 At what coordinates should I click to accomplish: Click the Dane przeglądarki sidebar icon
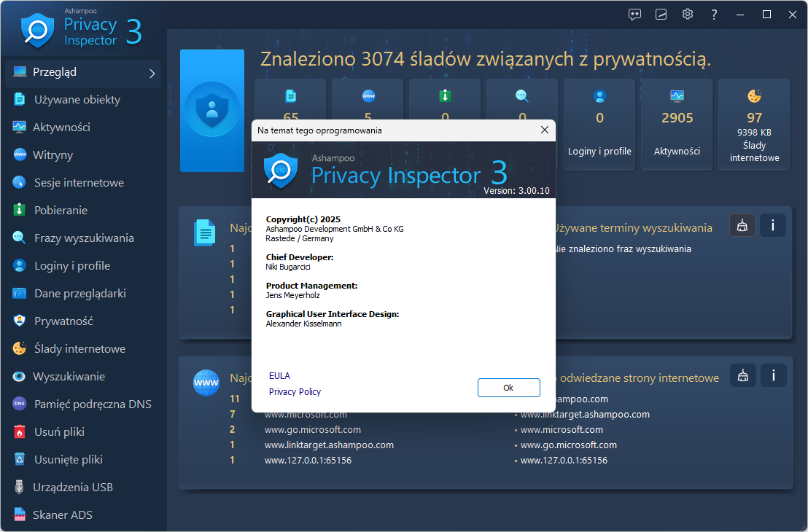(19, 294)
